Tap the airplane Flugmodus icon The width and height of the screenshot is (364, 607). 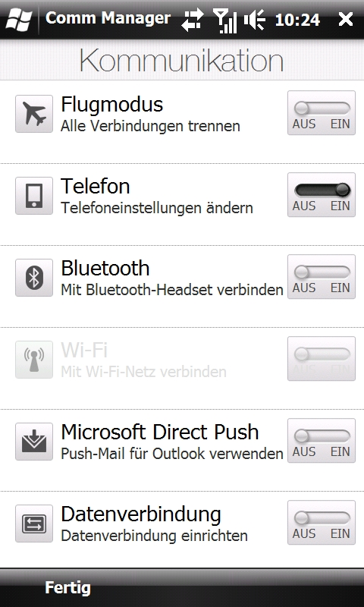(x=34, y=114)
